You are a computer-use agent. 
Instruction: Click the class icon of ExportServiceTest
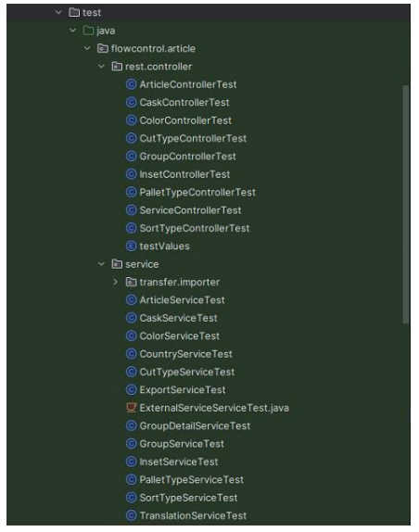click(132, 390)
